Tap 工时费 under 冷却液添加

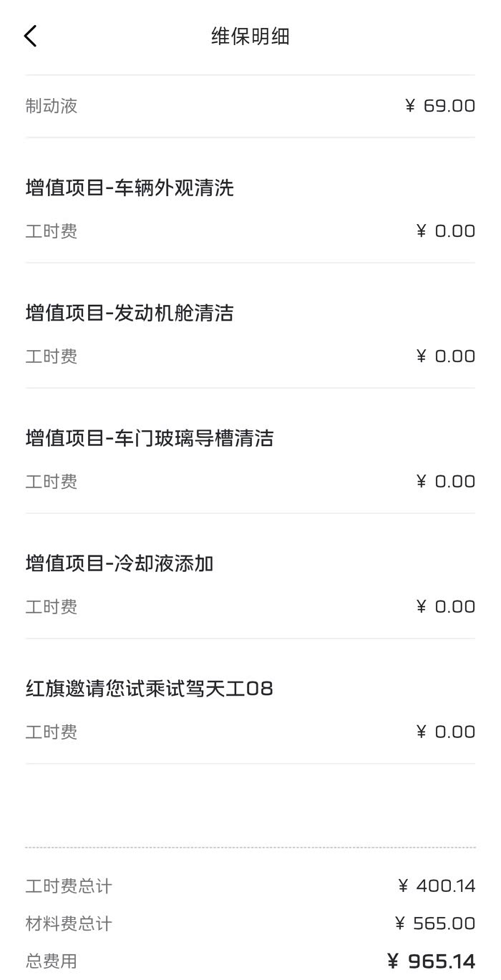click(x=52, y=607)
